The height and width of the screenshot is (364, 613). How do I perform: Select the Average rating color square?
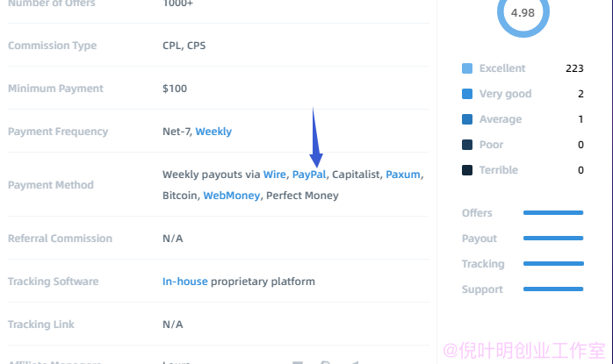pyautogui.click(x=467, y=119)
